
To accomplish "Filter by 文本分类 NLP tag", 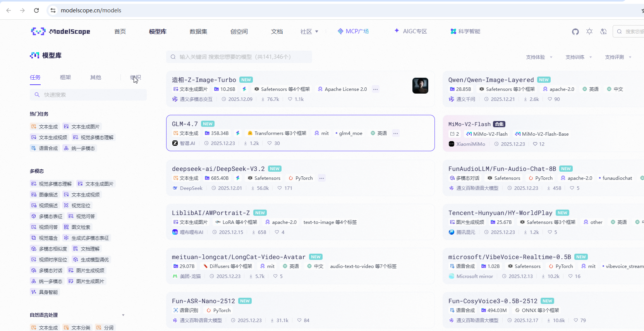I will tap(77, 328).
